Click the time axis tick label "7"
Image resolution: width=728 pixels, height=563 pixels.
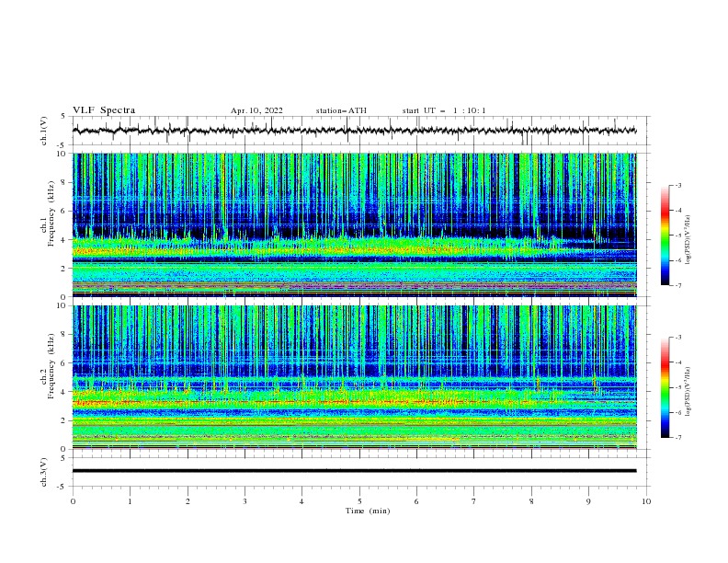(474, 501)
